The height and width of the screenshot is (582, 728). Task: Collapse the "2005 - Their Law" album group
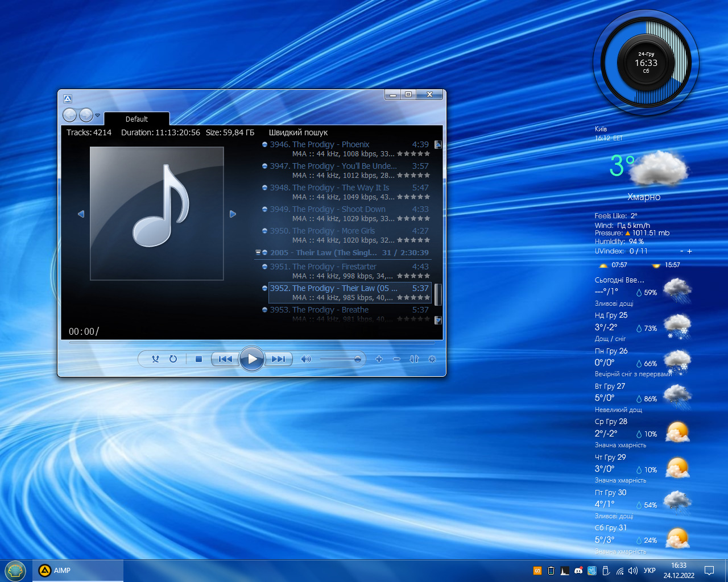point(258,252)
